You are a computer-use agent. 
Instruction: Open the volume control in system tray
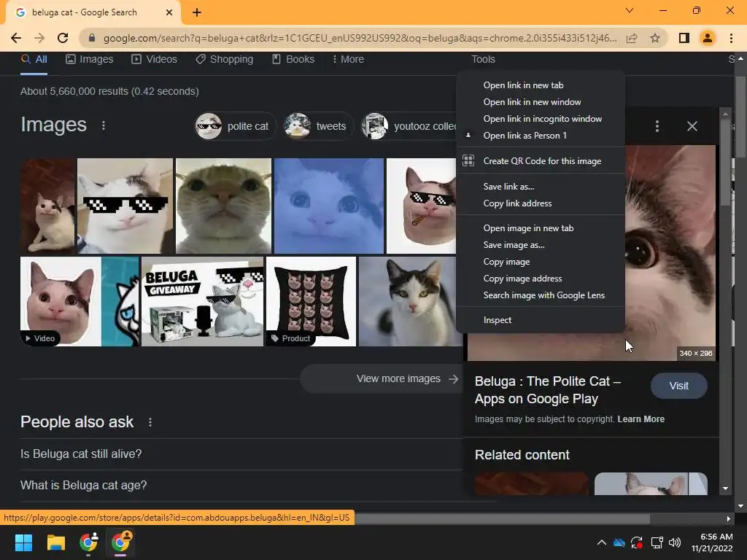coord(675,542)
